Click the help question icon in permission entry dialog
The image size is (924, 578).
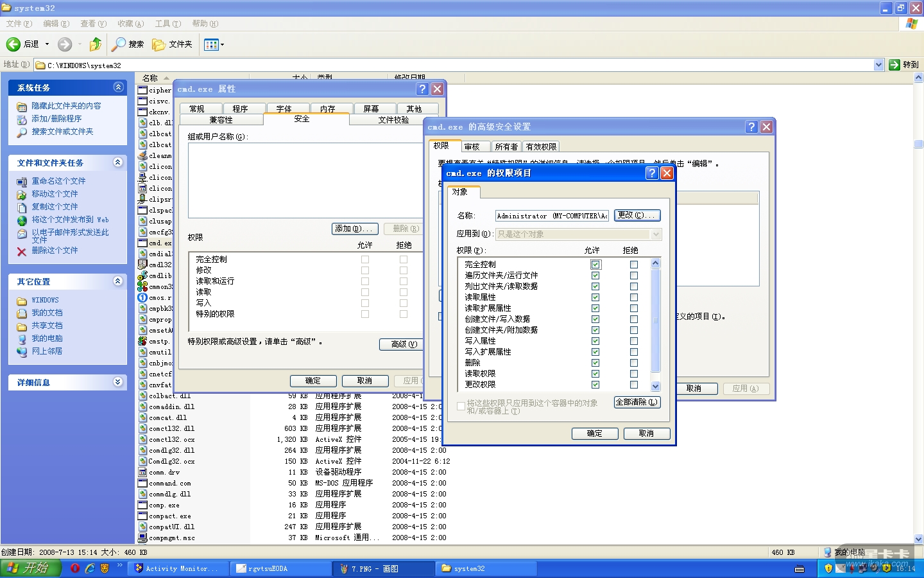[x=651, y=173]
